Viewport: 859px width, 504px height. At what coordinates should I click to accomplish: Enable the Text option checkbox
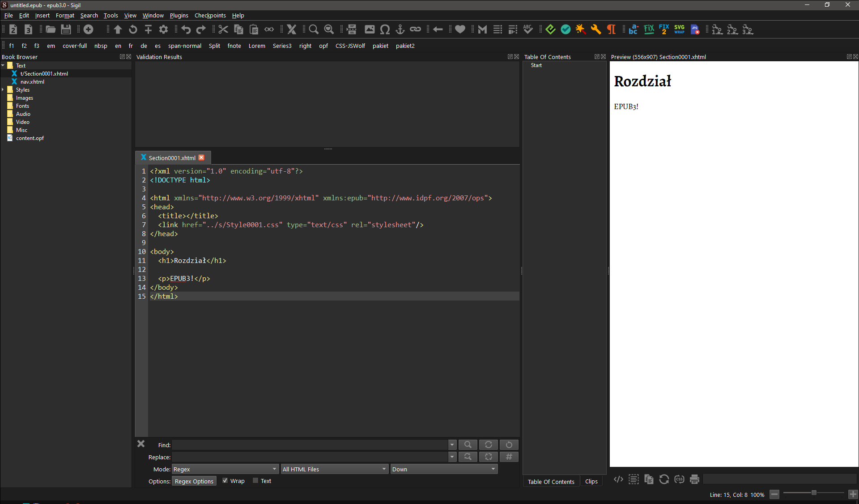pos(255,481)
